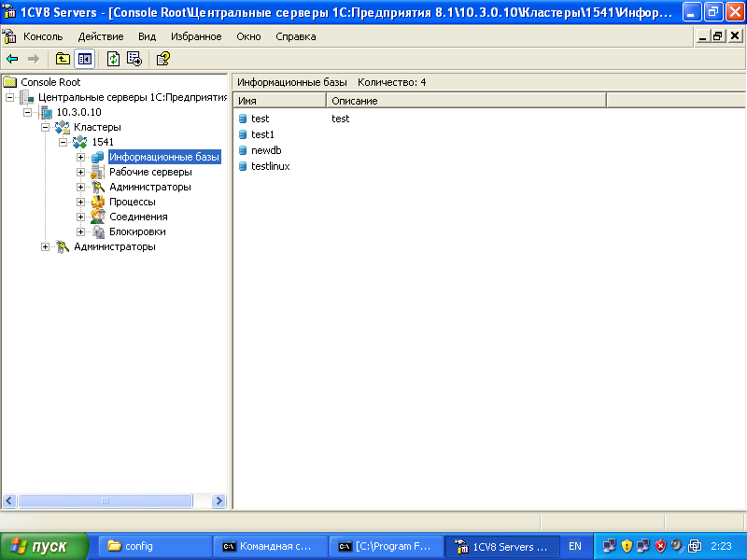This screenshot has width=747, height=560.
Task: Switch to C:\Program F... taskbar window
Action: coord(386,546)
